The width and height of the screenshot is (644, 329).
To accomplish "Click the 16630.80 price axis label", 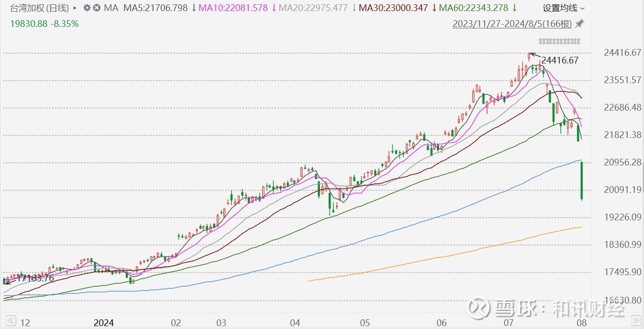I will [622, 300].
